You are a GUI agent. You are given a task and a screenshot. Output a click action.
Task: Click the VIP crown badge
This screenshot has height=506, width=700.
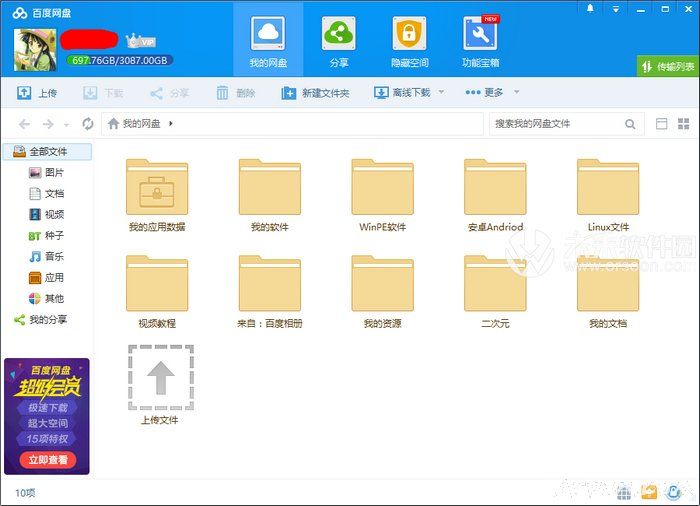(x=141, y=41)
